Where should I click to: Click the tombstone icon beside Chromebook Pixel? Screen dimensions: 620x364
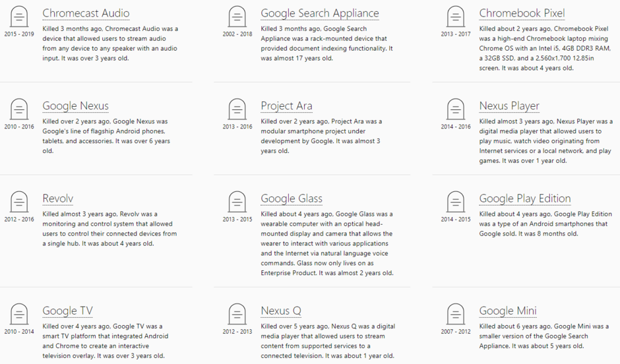[x=455, y=16]
